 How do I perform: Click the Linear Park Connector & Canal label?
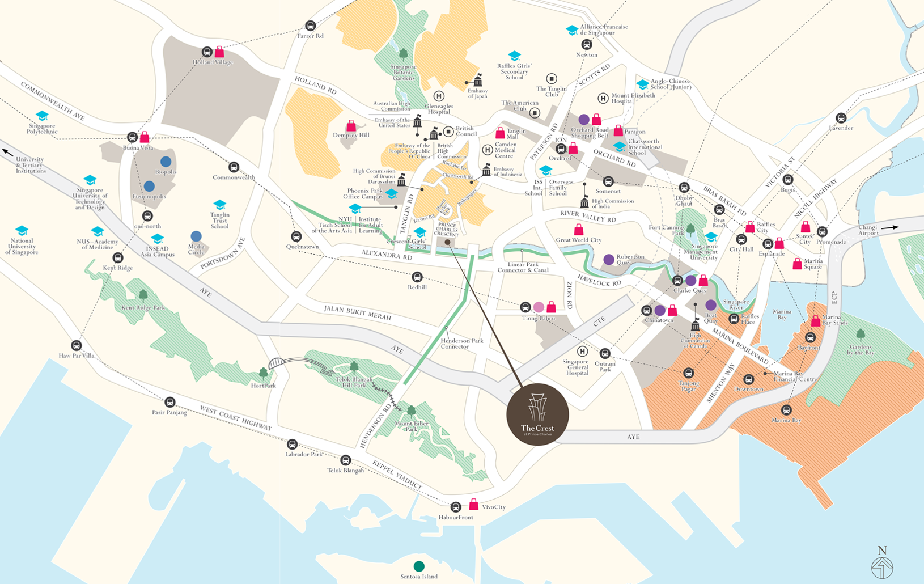click(523, 267)
